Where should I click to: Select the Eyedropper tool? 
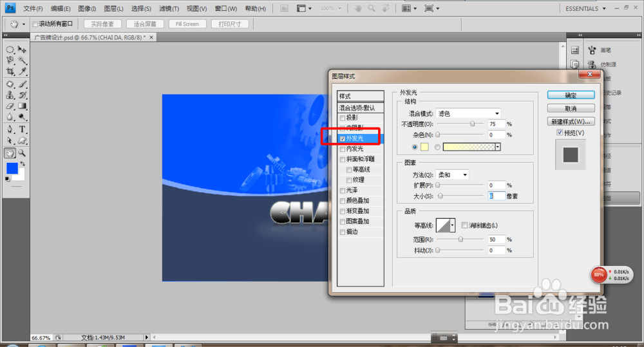[x=22, y=71]
